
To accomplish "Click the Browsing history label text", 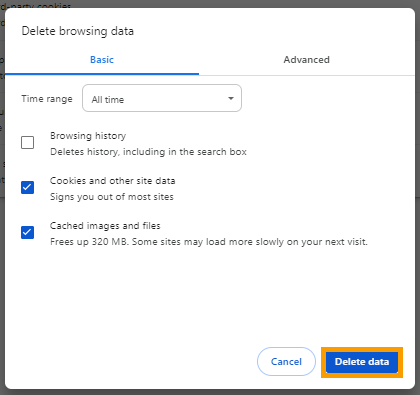I will [88, 136].
